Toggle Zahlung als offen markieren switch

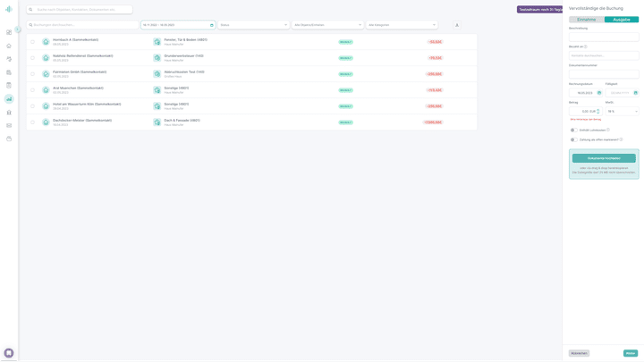[x=573, y=139]
